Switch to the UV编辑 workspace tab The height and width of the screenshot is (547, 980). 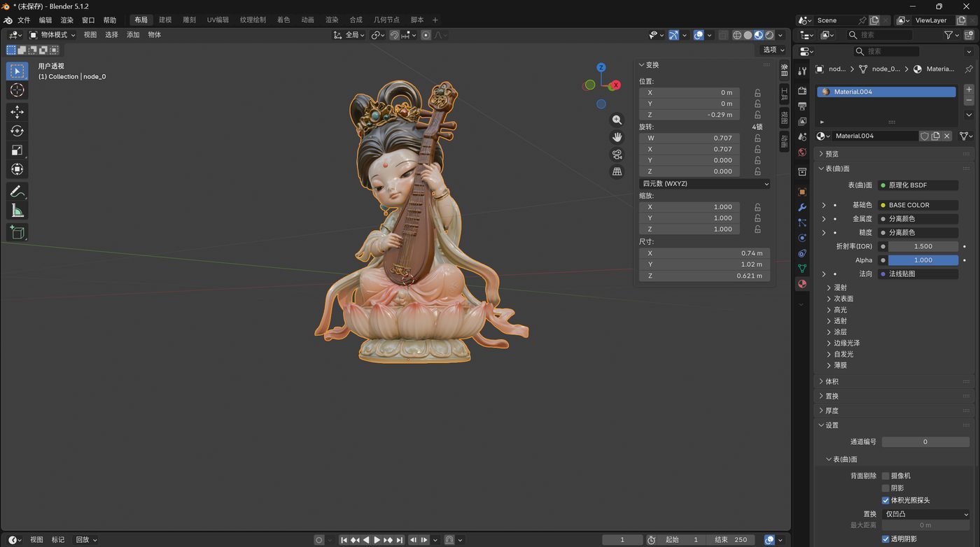[x=218, y=20]
